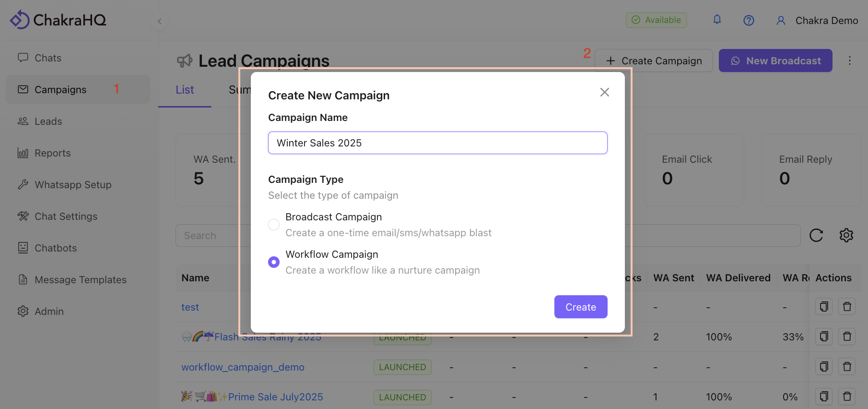Click the Campaign Name input field
Screen dimensions: 868x409
click(x=438, y=143)
